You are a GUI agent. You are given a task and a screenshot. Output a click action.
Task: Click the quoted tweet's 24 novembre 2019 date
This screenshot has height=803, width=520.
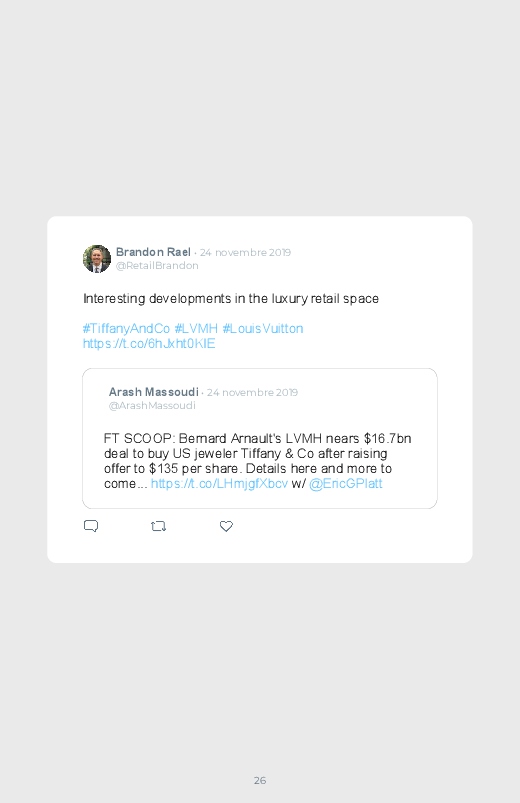253,392
